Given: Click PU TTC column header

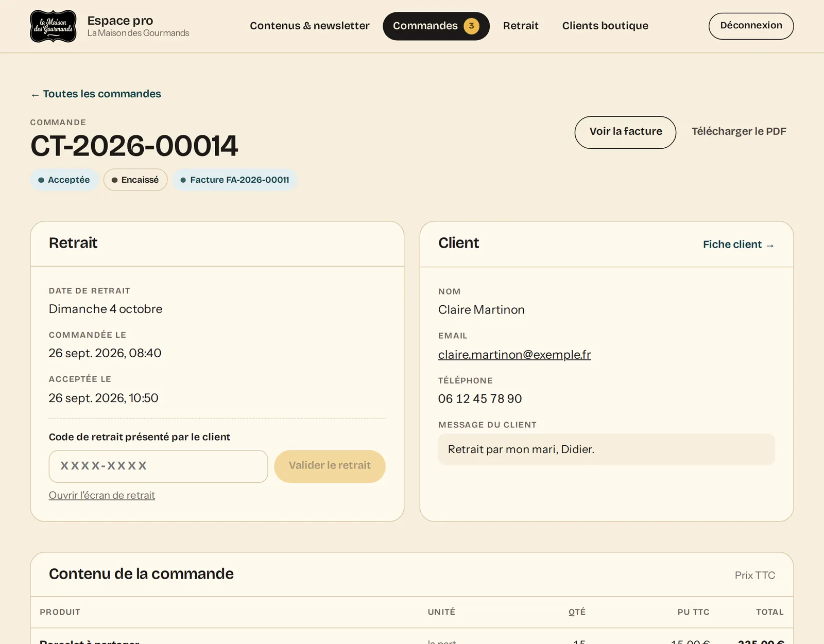Looking at the screenshot, I should [693, 612].
